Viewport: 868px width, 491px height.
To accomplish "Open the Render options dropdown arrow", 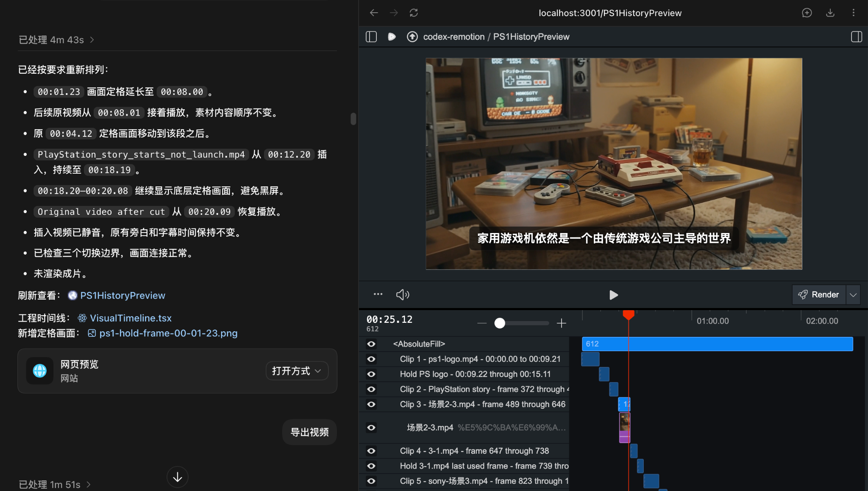I will [x=853, y=294].
